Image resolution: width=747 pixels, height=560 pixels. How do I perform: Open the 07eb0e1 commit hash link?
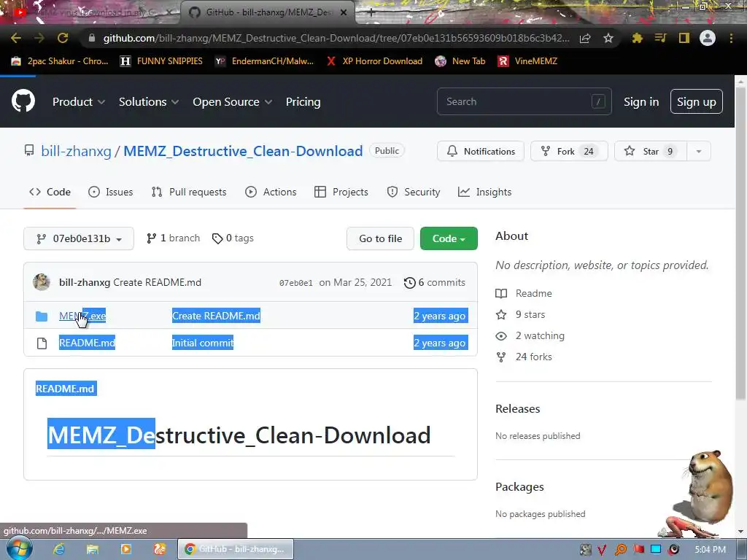(296, 283)
